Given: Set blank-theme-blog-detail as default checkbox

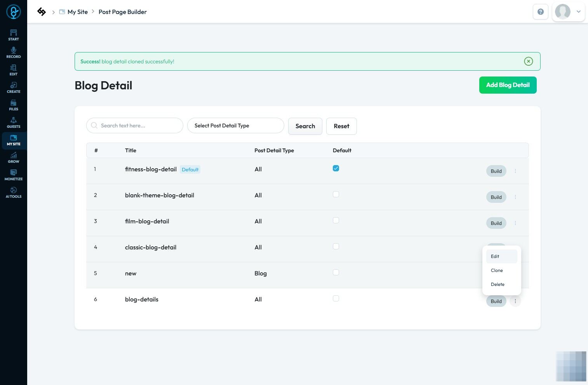Looking at the screenshot, I should (x=336, y=194).
